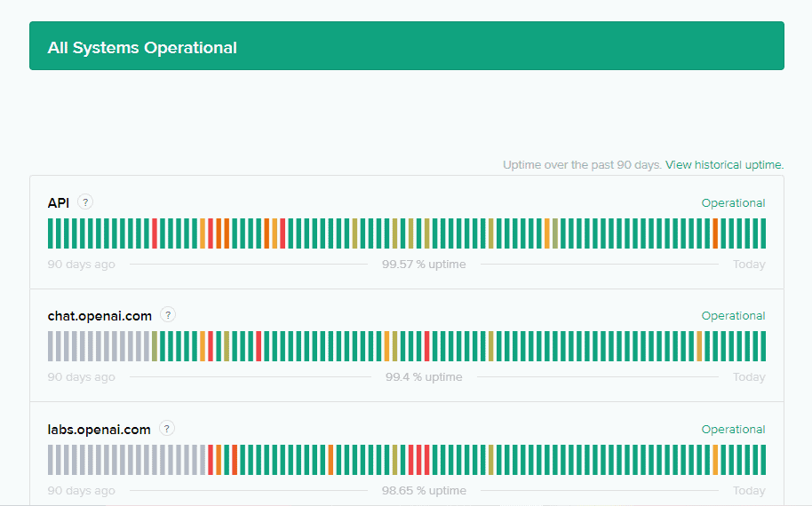Select the 'Today' label under the chat.openai.com timeline
Image resolution: width=812 pixels, height=506 pixels.
[749, 376]
